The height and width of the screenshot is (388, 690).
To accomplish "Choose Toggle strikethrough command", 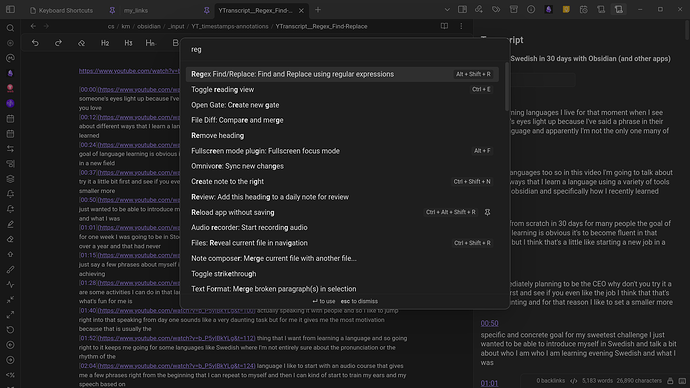I will 342,274.
